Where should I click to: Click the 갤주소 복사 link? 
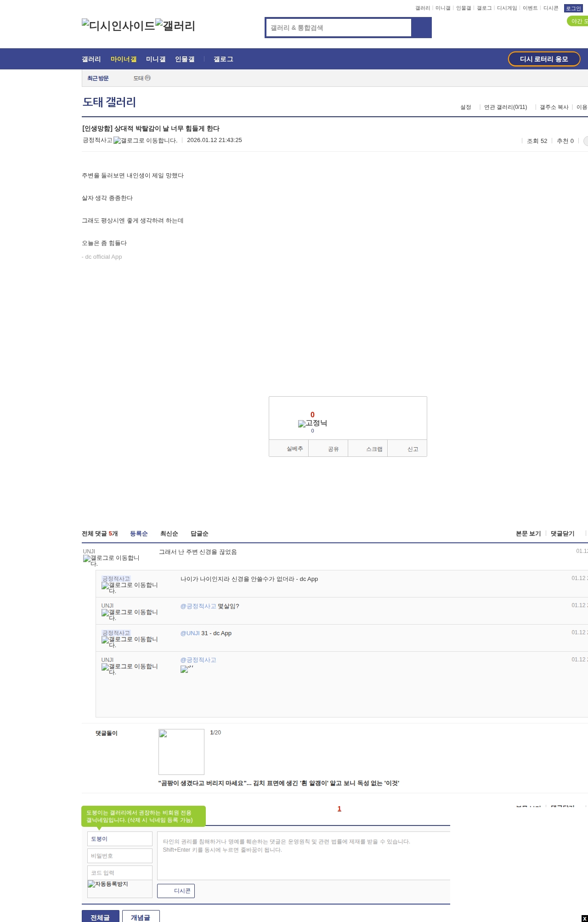click(x=554, y=107)
